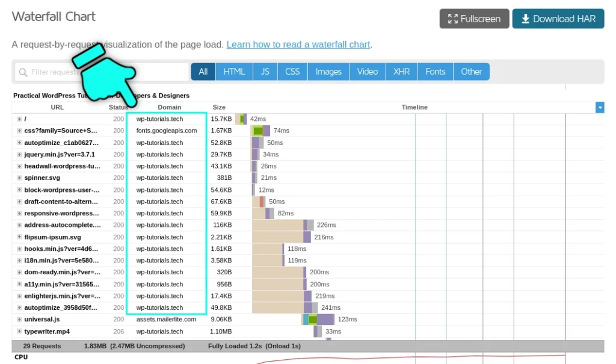Select the All requests filter tab

pos(203,71)
